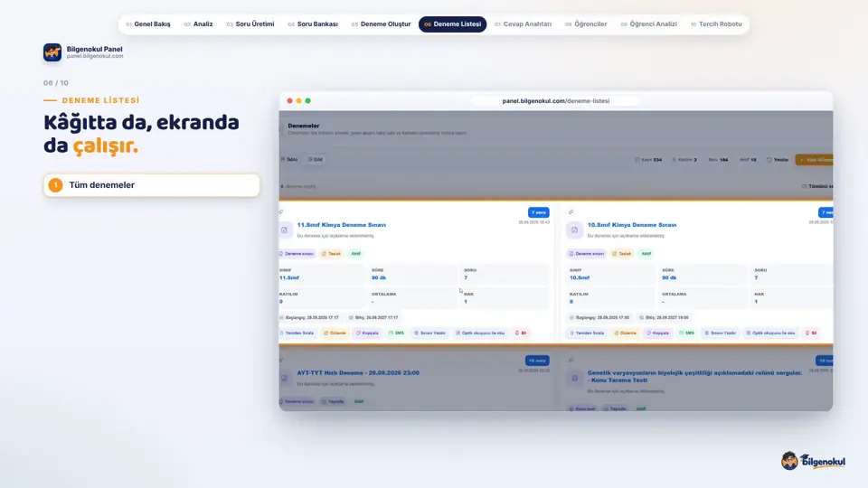Switch to Tablo view

(289, 159)
